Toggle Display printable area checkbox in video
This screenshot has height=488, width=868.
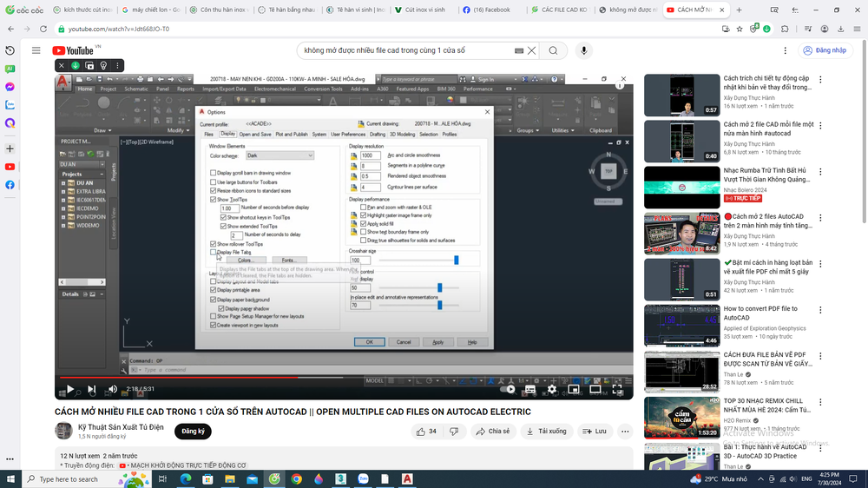pos(214,290)
